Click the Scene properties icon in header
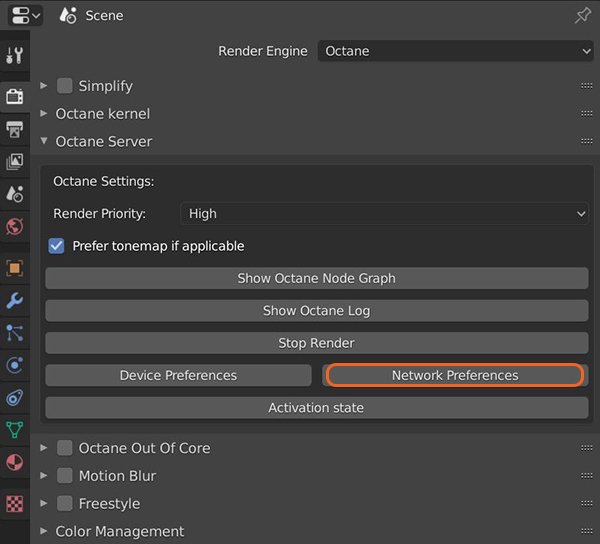 pyautogui.click(x=68, y=16)
